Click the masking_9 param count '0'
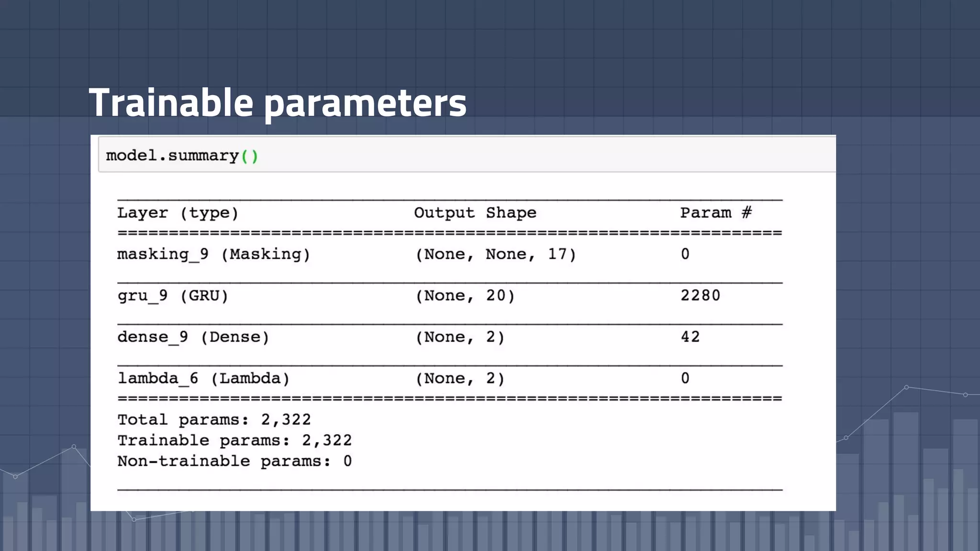 [685, 254]
